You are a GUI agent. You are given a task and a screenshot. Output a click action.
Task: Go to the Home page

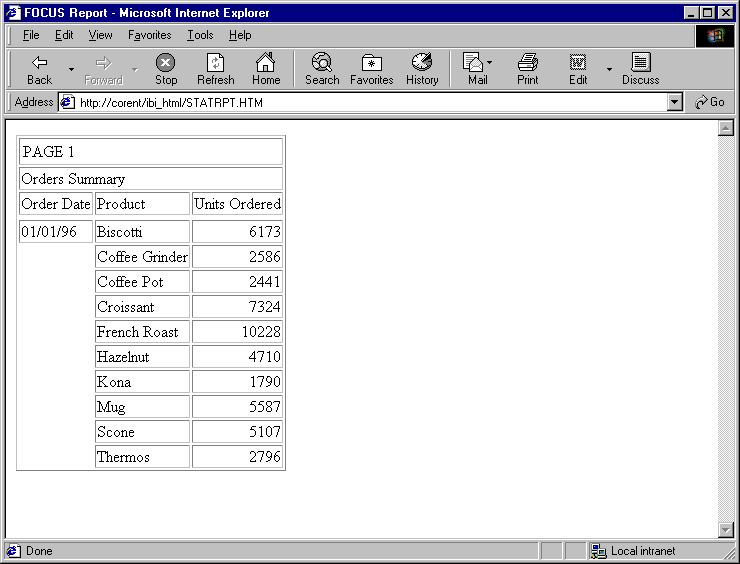coord(266,70)
